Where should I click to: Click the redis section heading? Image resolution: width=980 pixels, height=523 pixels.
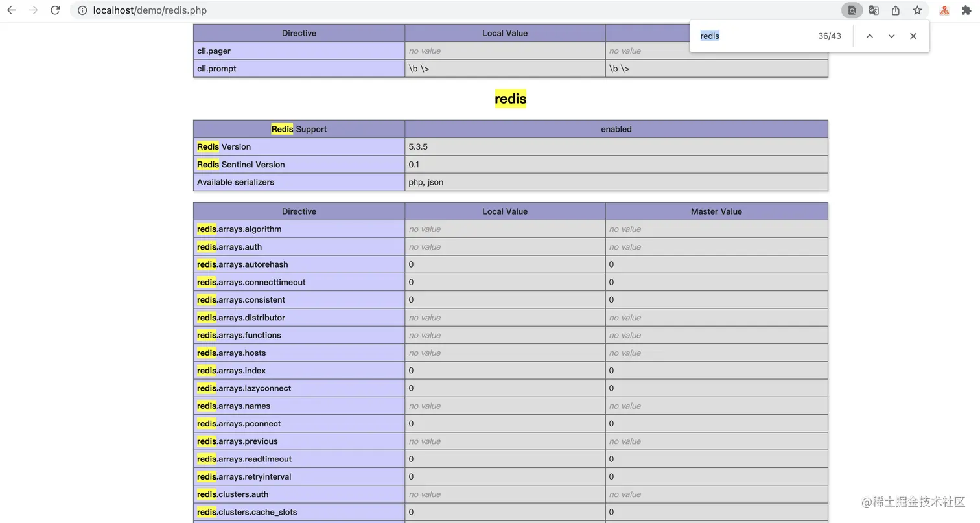click(511, 99)
